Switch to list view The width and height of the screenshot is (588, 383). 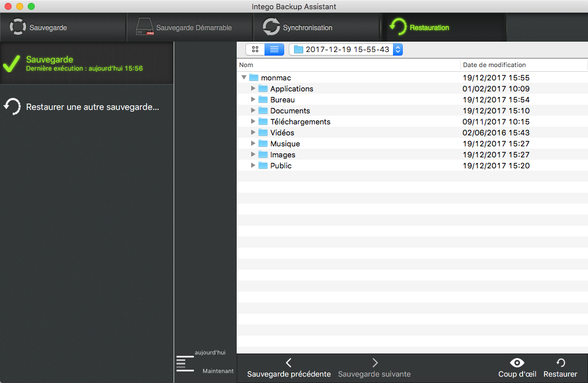(274, 50)
